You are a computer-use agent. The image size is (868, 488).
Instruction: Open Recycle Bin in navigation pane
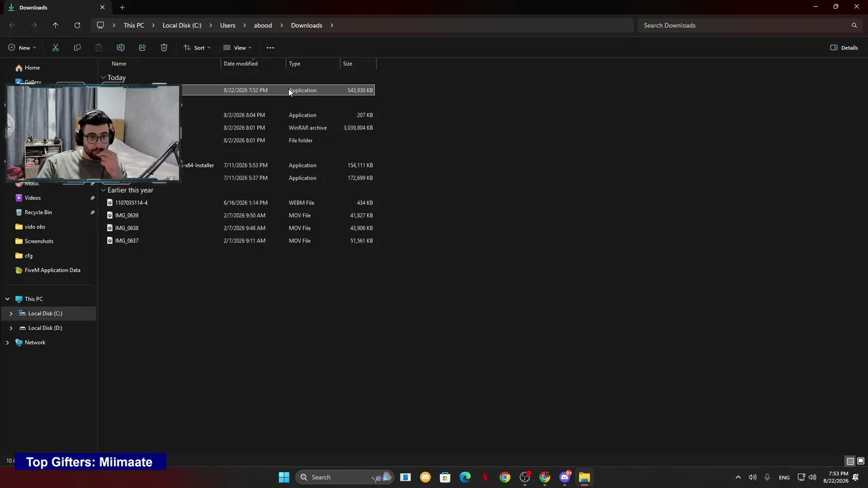click(x=38, y=212)
